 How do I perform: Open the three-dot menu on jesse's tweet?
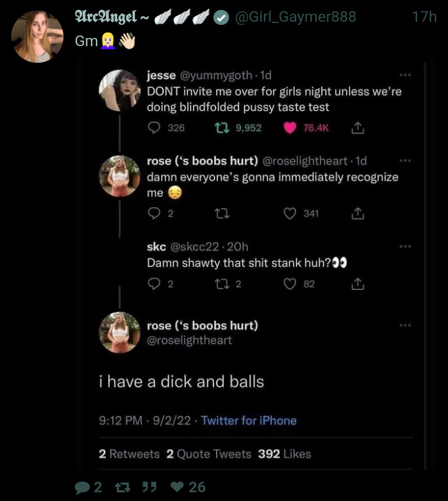pos(405,75)
